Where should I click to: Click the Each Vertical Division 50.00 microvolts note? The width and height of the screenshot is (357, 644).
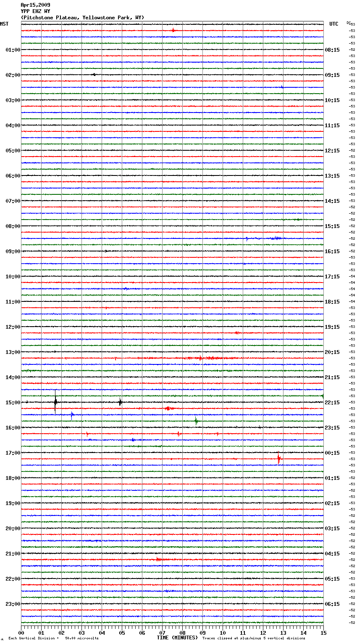(53, 638)
